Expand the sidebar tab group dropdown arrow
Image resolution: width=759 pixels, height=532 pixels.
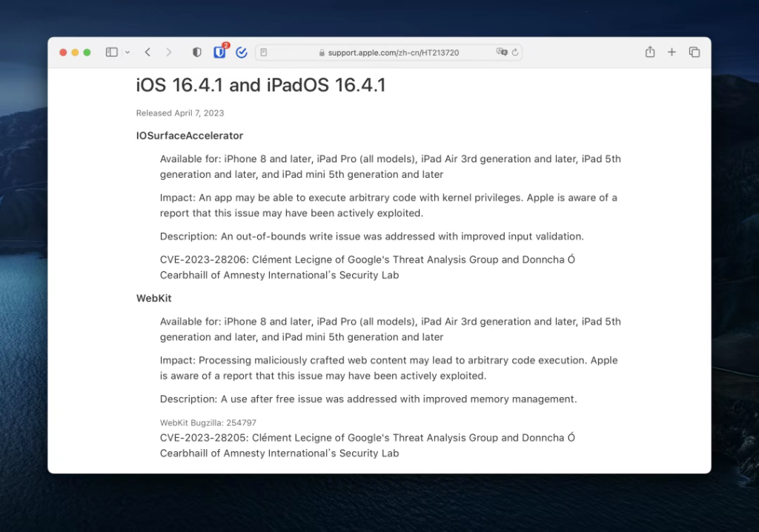point(127,53)
